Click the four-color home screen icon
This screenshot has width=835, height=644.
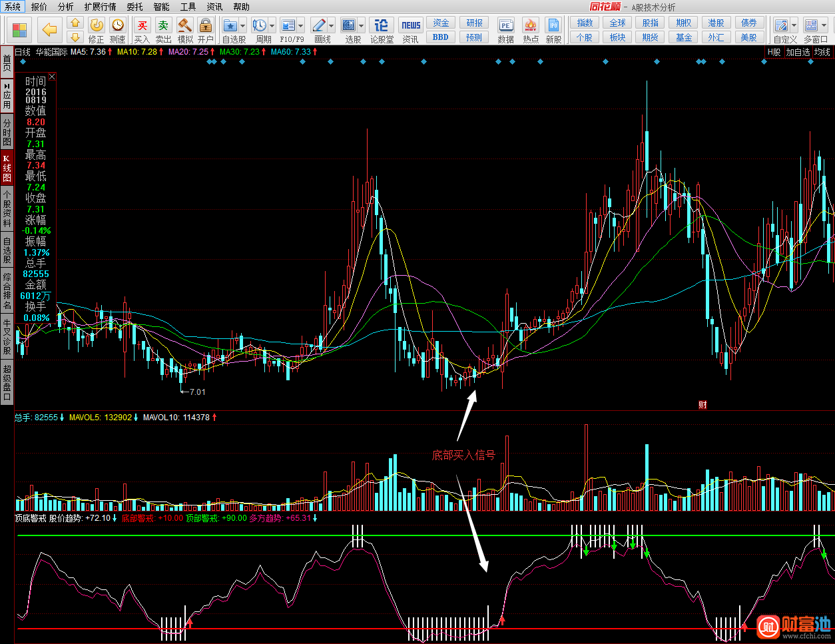coord(20,30)
